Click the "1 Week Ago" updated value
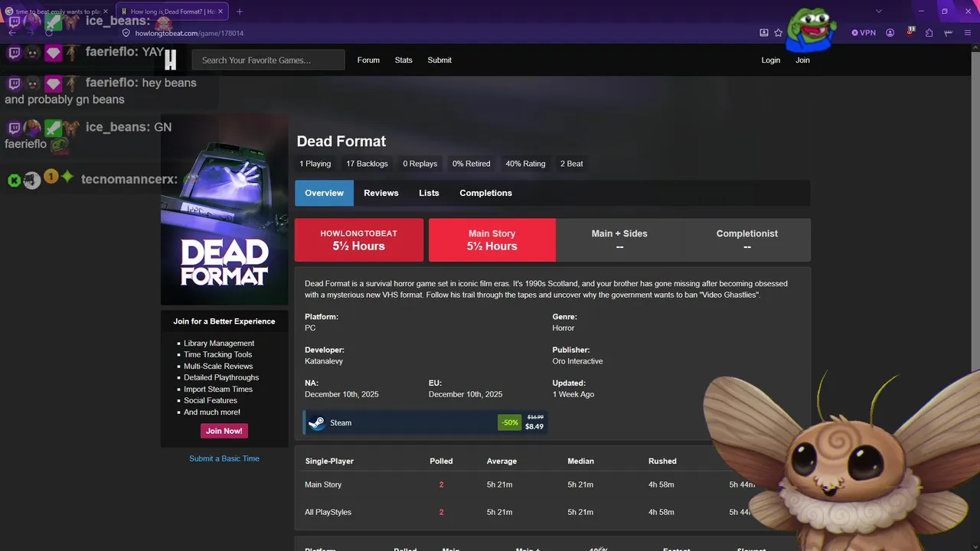Image resolution: width=980 pixels, height=551 pixels. [573, 394]
